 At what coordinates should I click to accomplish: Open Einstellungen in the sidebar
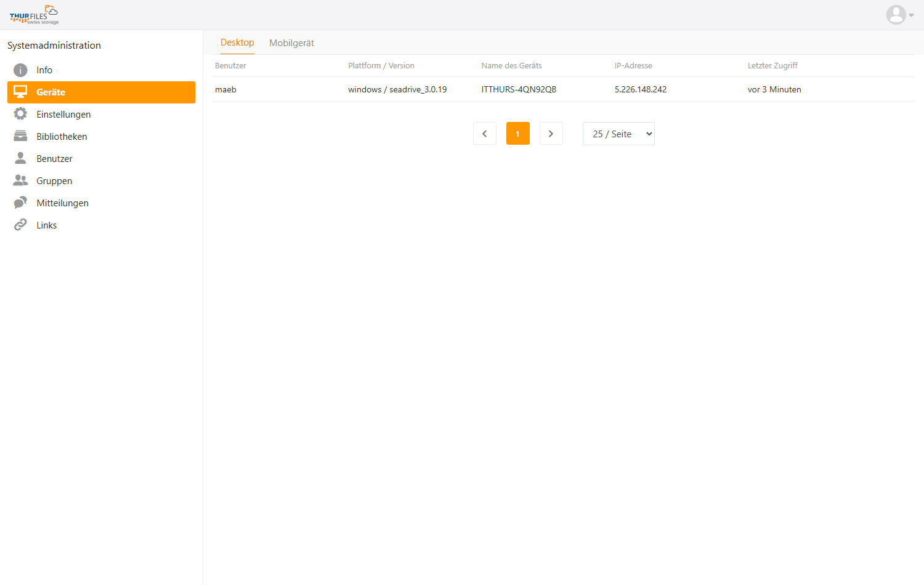coord(101,115)
